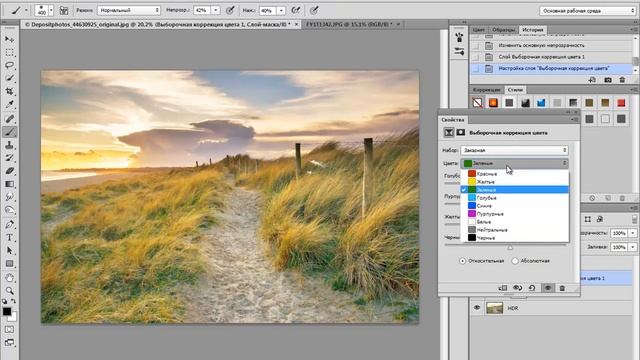
Task: Select the Относительная radio button
Action: (x=462, y=261)
